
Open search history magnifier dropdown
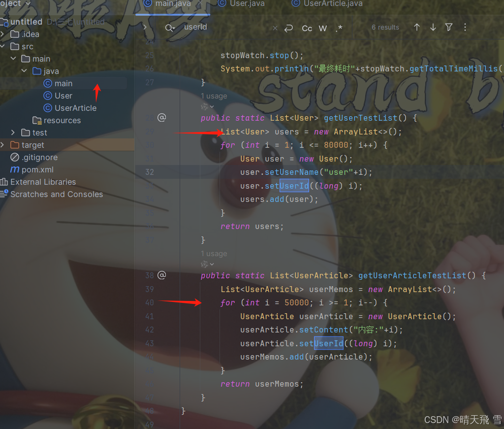pos(170,28)
